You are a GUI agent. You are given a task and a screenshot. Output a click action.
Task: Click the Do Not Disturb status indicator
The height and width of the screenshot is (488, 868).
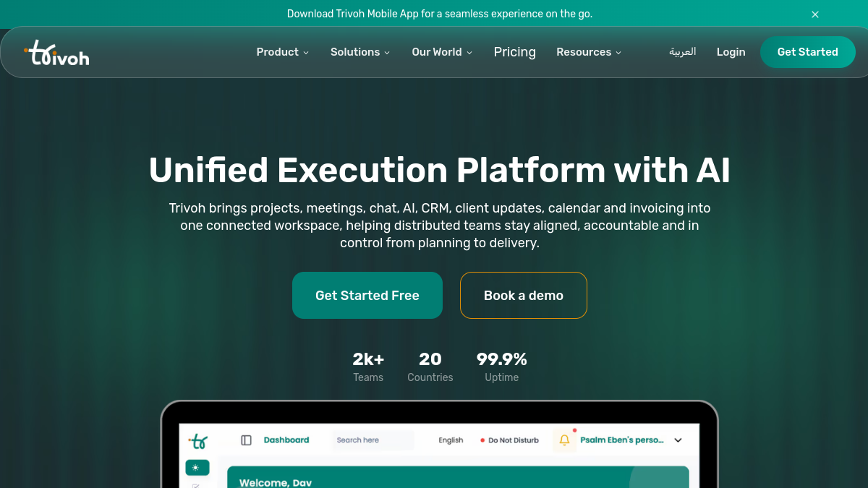(510, 440)
